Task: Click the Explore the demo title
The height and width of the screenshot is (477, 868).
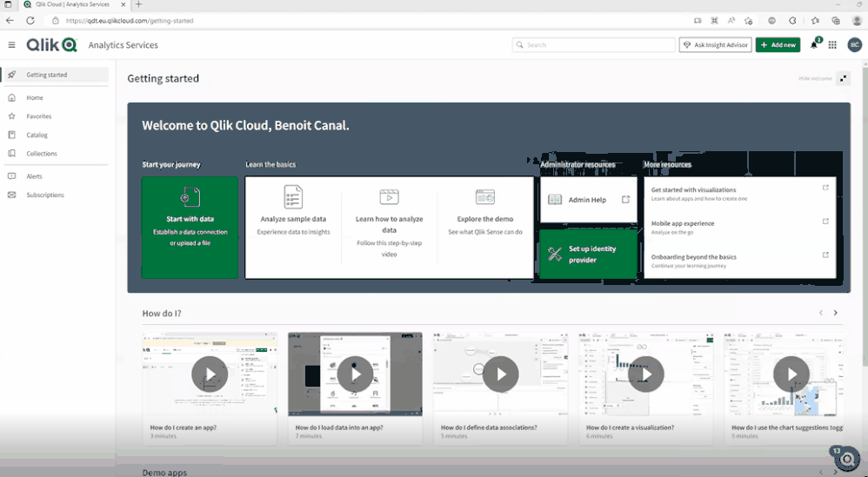Action: click(x=485, y=219)
